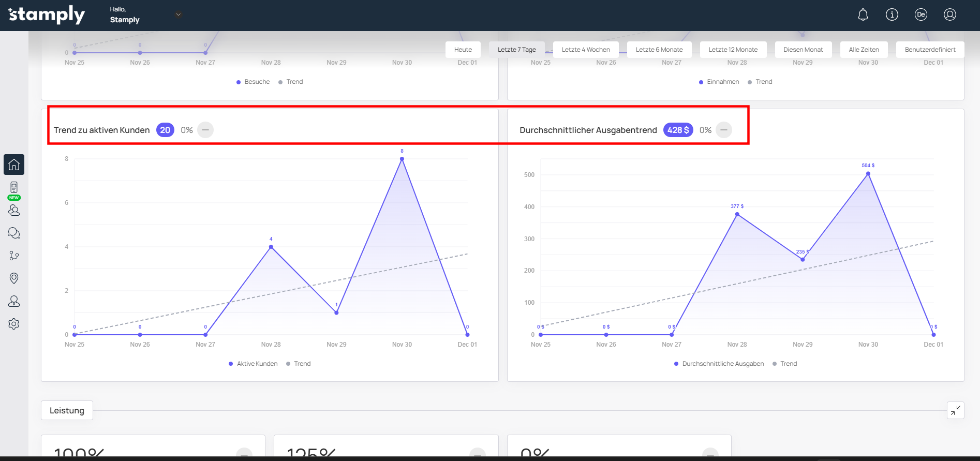This screenshot has height=461, width=980.
Task: Open the location pin sidebar icon
Action: click(14, 278)
